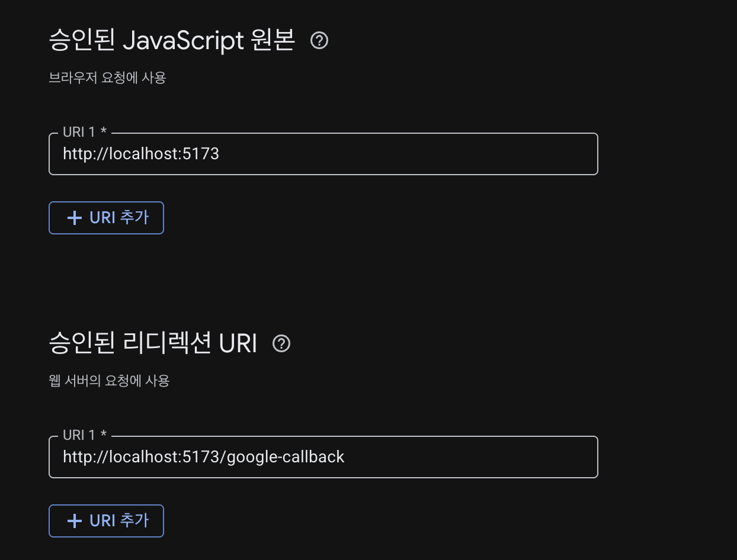The image size is (737, 560).
Task: Place cursor in /google-callback text
Action: [284, 457]
